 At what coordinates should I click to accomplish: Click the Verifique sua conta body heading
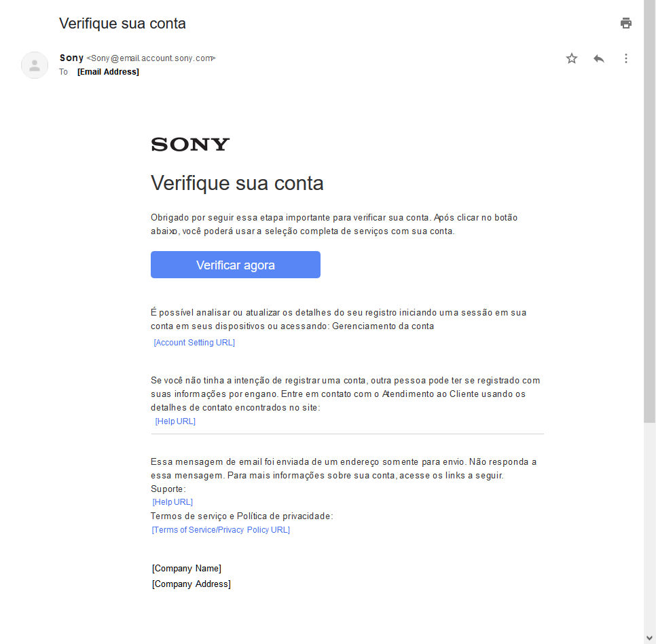click(x=237, y=183)
